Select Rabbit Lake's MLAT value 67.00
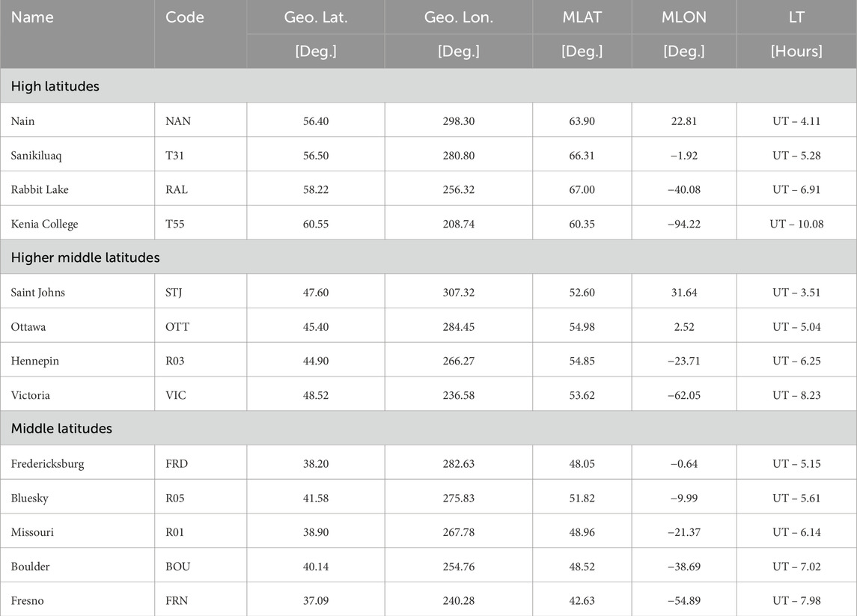 (x=582, y=189)
